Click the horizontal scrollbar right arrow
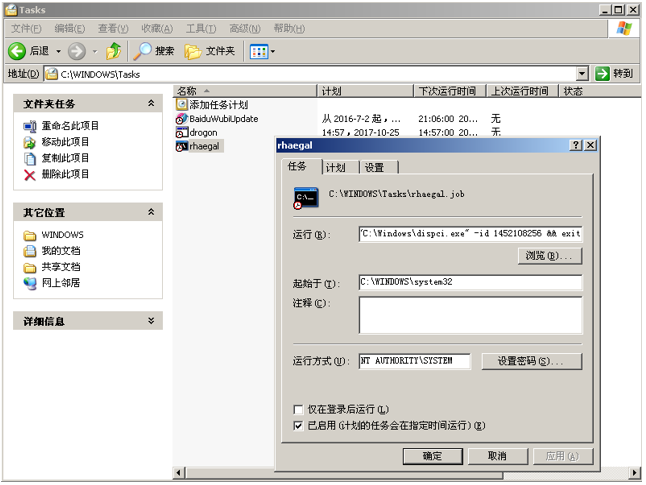Screen dimensions: 646x485 tap(635, 473)
